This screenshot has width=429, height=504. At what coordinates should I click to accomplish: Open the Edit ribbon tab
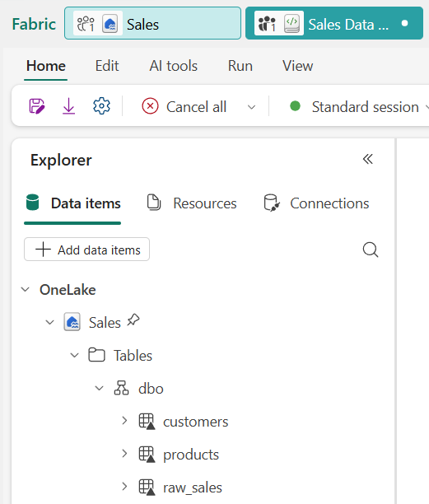[x=107, y=66]
